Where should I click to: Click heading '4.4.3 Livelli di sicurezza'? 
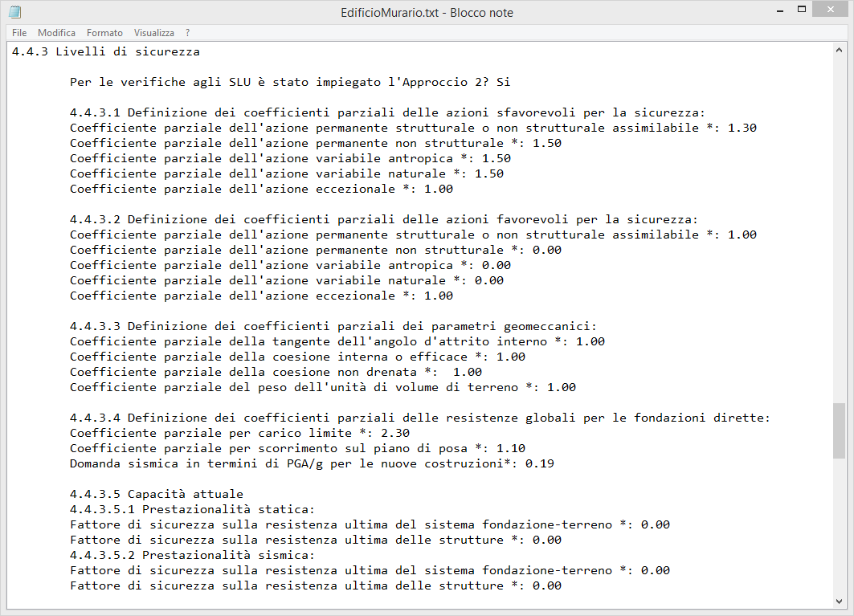106,51
